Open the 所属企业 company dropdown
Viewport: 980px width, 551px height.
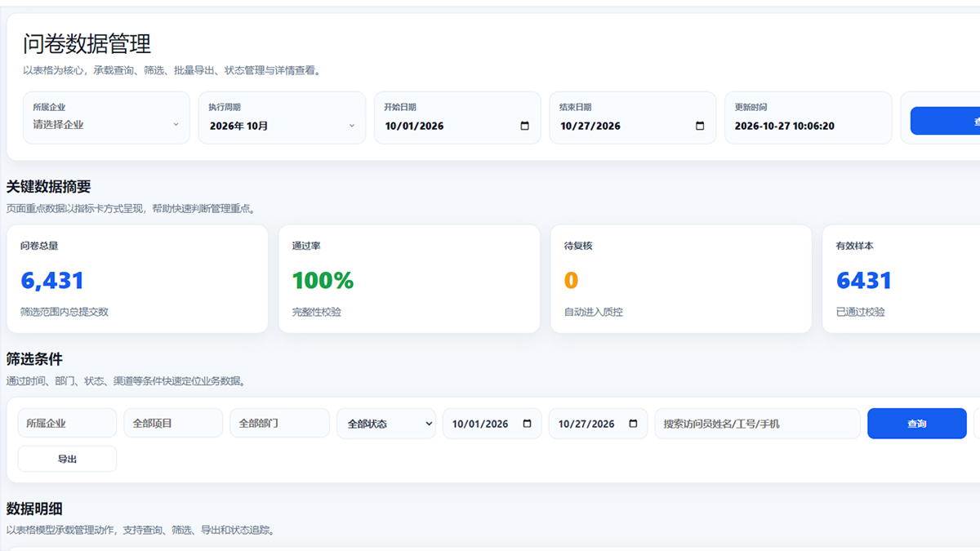106,125
